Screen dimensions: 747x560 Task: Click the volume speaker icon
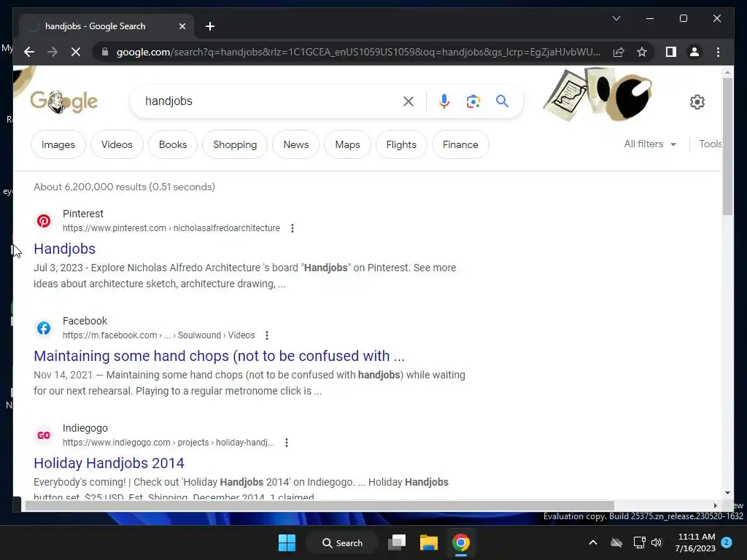coord(657,542)
